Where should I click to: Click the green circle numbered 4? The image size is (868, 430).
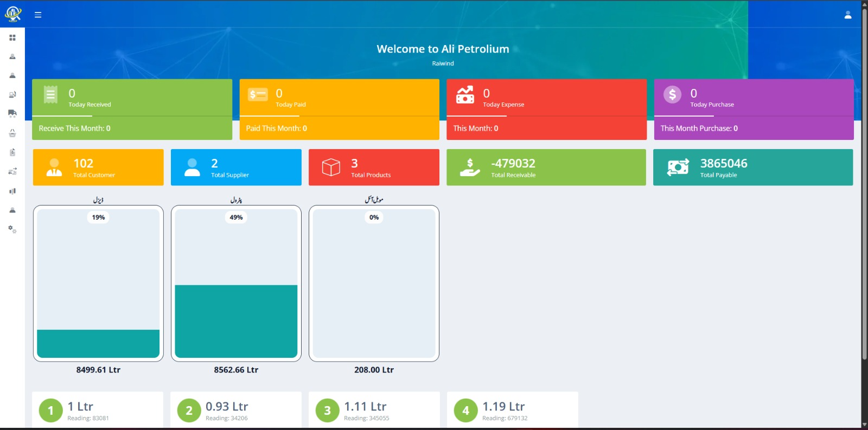coord(466,410)
